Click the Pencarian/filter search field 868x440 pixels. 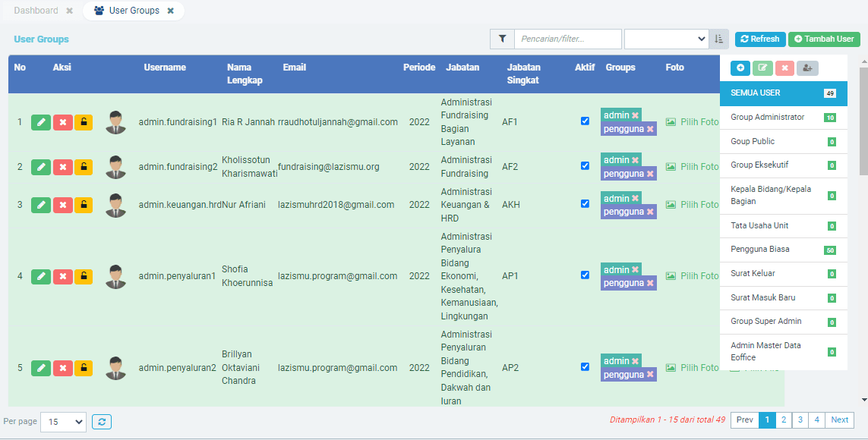coord(568,39)
